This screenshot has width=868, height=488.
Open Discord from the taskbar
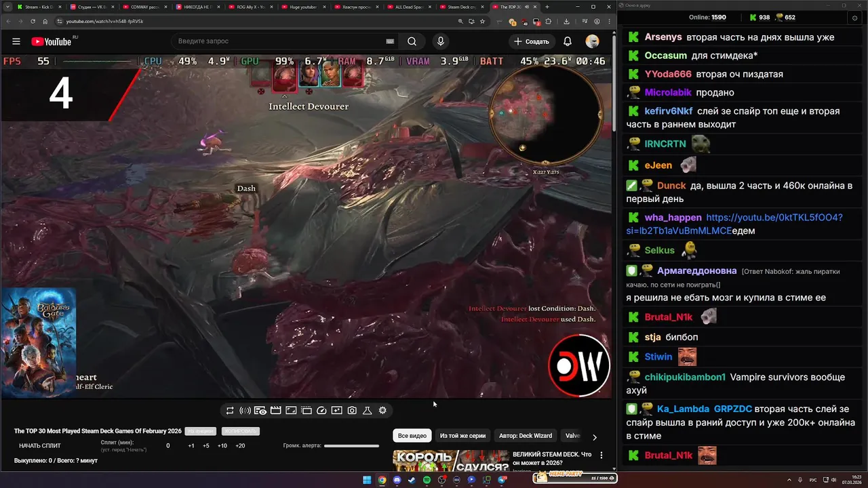point(397,480)
